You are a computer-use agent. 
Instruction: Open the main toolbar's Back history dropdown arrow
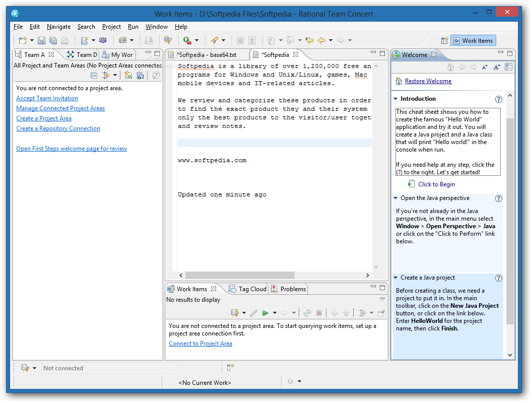pyautogui.click(x=330, y=40)
